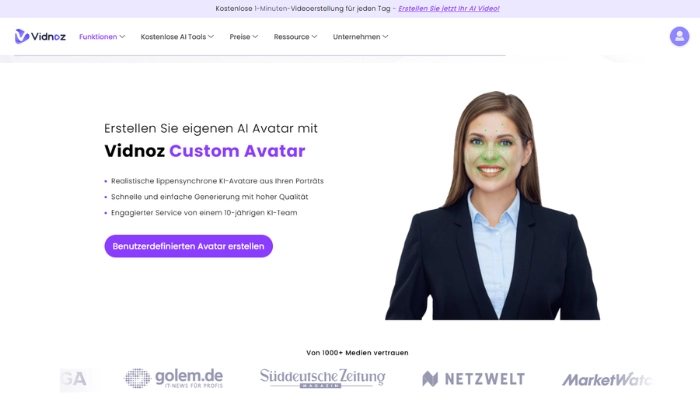Screen dimensions: 700x400
Task: Follow the Erstellen Sie jetzt Ihr AI Video link
Action: [x=449, y=8]
